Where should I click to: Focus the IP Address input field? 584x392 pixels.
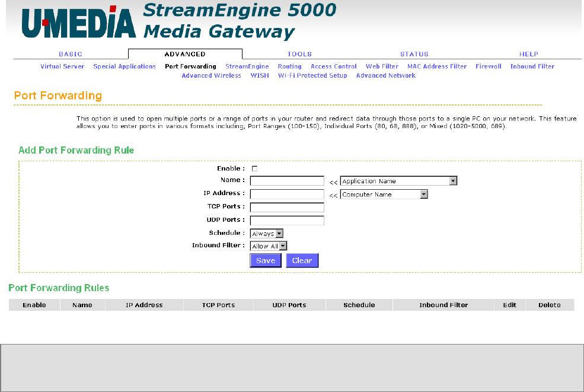click(287, 194)
